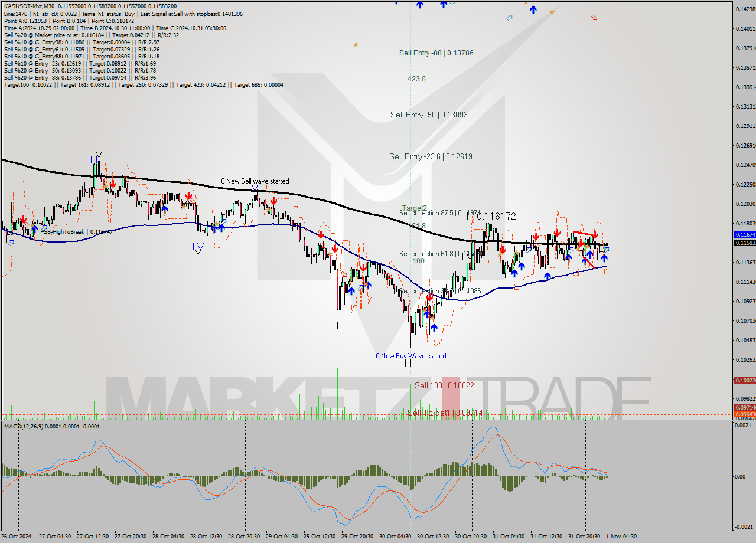
Task: Click the 0 New Sell wave started label
Action: (x=255, y=181)
